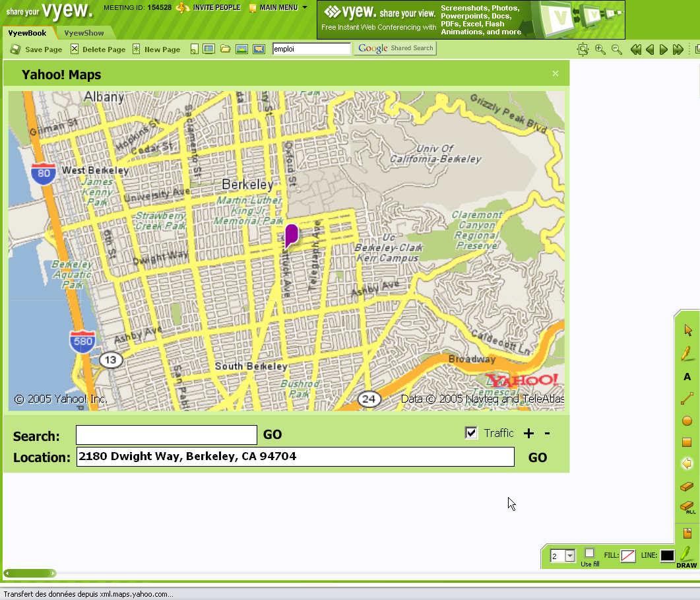
Task: Zoom out with the minus magnifier icon
Action: pos(616,49)
